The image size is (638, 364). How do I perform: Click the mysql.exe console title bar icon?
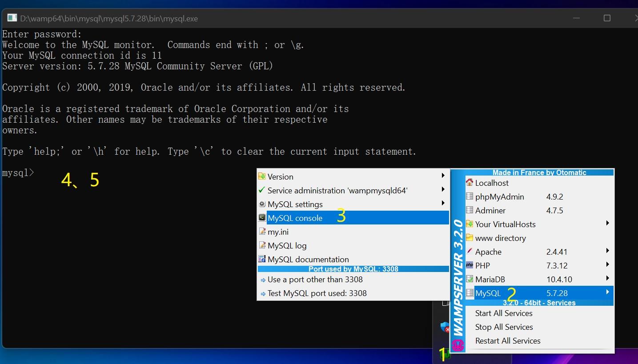click(12, 18)
